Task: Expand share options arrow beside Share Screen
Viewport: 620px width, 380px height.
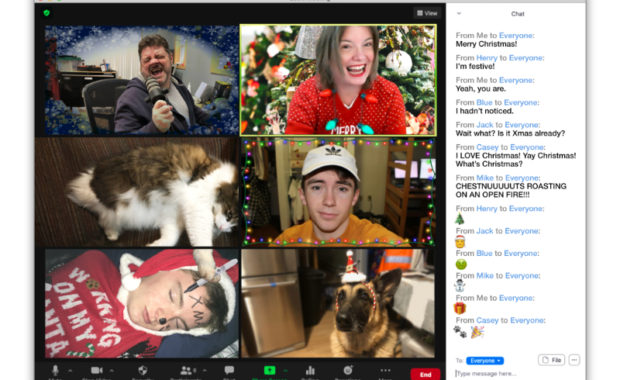Action: tap(285, 371)
